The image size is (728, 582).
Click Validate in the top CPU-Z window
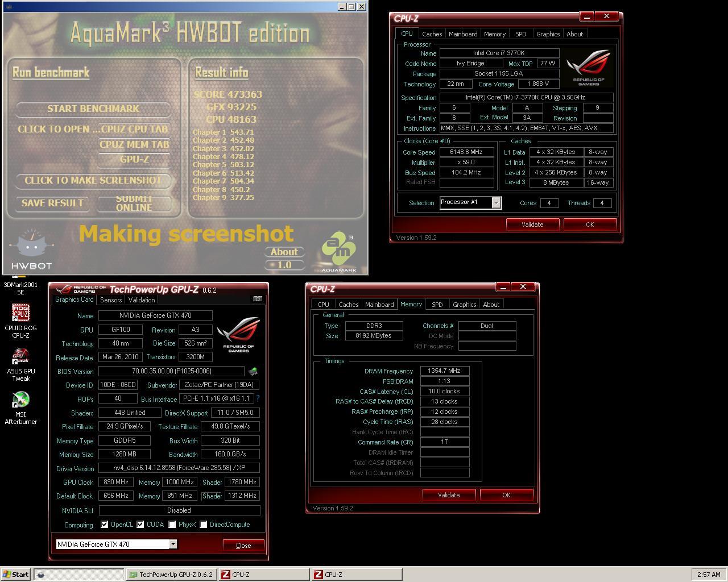pyautogui.click(x=532, y=225)
